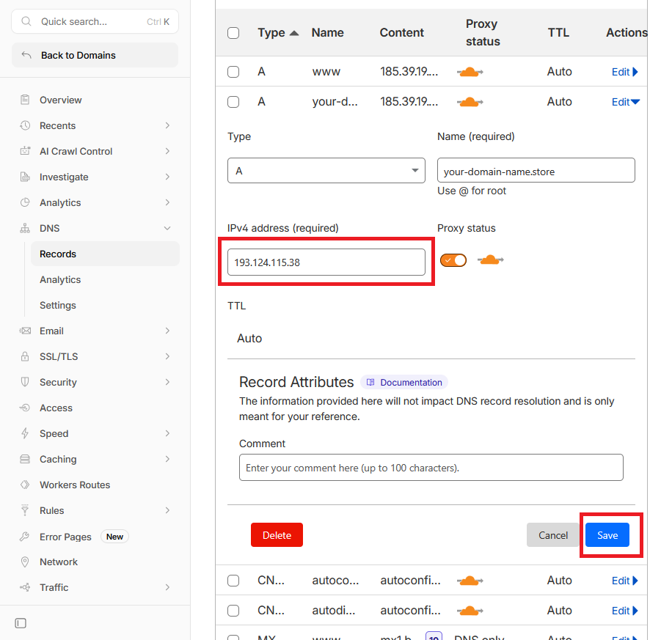Go Back to Domains
This screenshot has width=672, height=640.
[x=95, y=55]
